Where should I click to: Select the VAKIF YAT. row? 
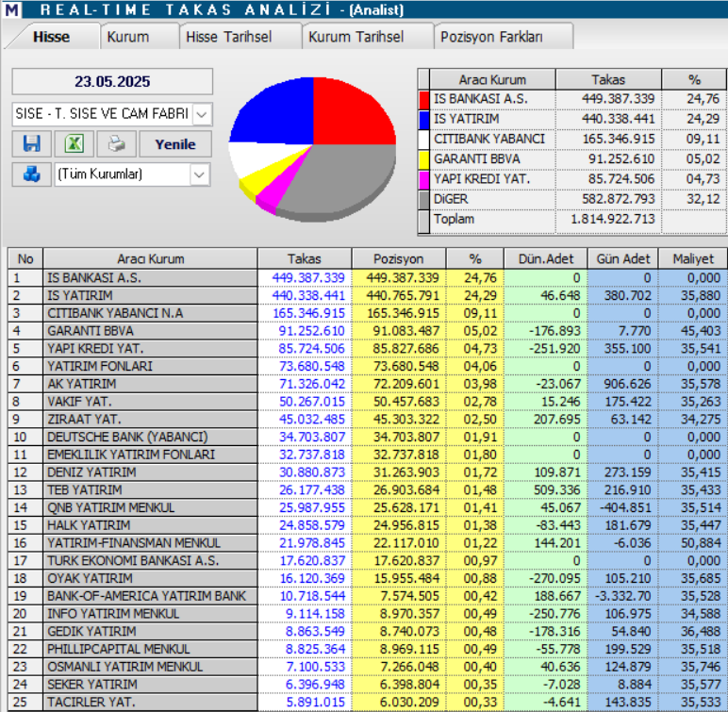coord(367,402)
